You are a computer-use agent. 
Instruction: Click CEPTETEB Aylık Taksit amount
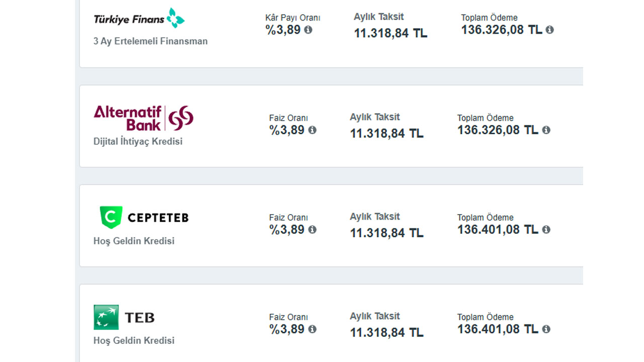(387, 233)
